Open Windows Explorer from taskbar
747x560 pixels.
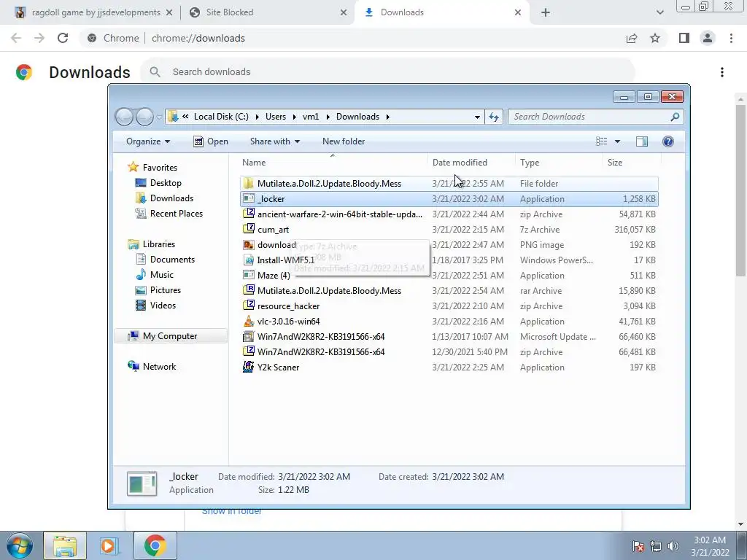(65, 545)
